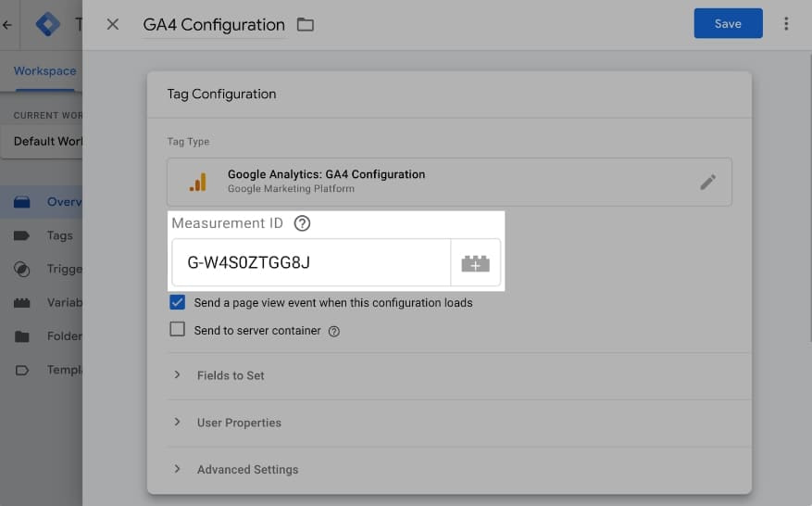Click the page scrollbar on the right
Screen dimensions: 812x506
[x=810, y=197]
